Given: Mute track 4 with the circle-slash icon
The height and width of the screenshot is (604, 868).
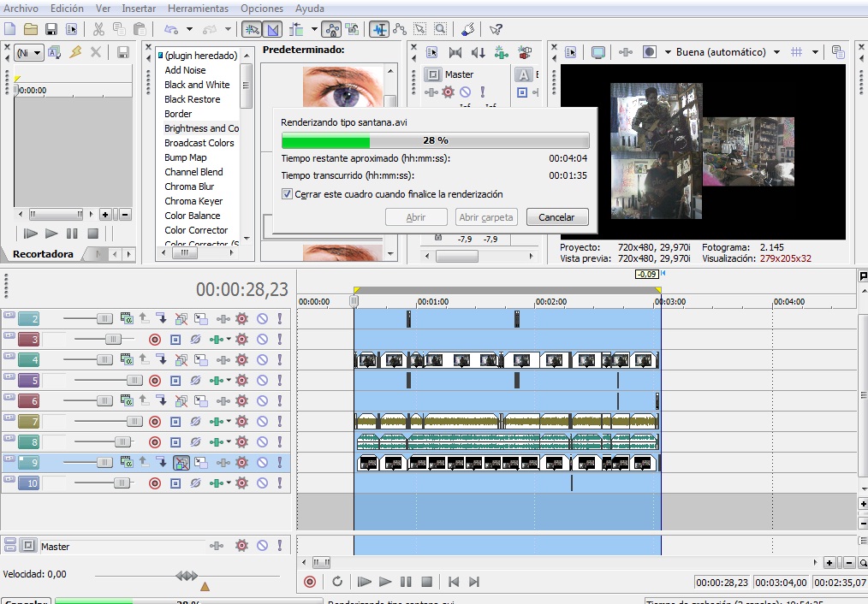Looking at the screenshot, I should pyautogui.click(x=262, y=360).
